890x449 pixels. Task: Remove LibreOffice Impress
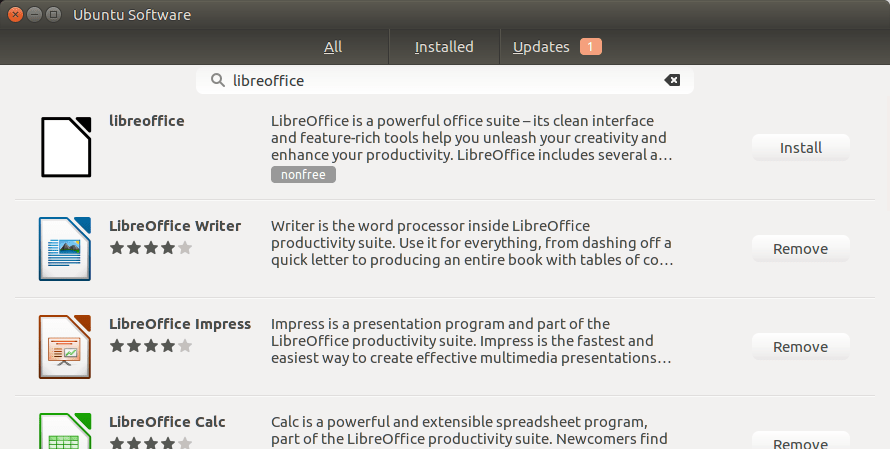pyautogui.click(x=800, y=347)
